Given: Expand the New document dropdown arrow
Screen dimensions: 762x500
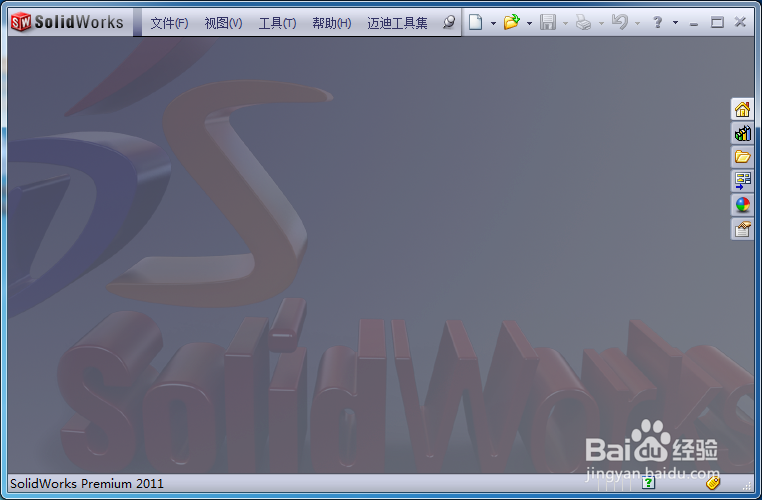Looking at the screenshot, I should (493, 23).
